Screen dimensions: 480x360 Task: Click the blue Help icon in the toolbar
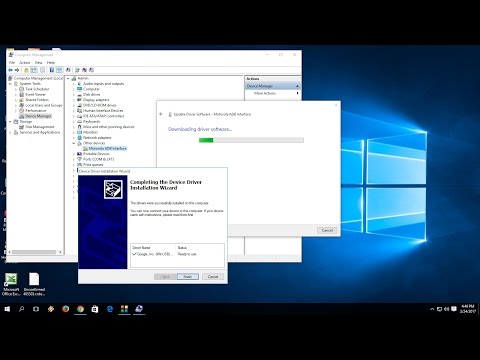[52, 70]
